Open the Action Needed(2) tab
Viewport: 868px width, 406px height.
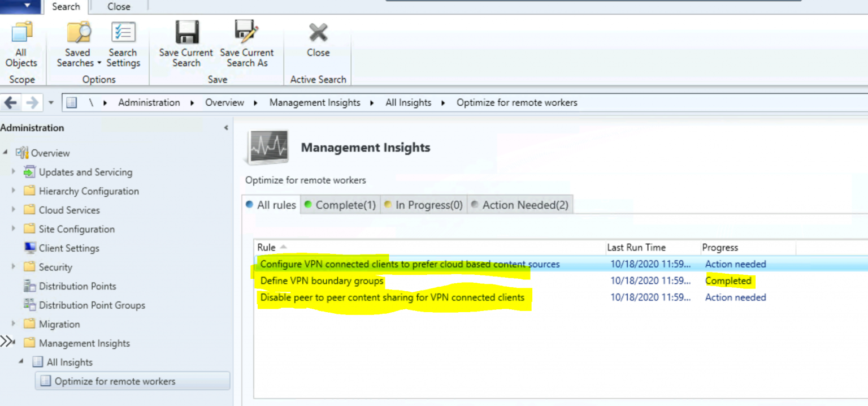pos(519,205)
